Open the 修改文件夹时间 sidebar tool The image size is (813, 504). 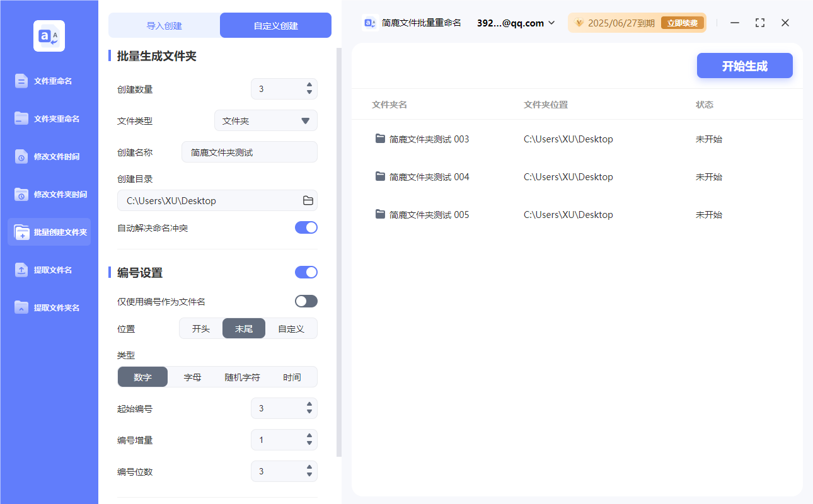[49, 194]
